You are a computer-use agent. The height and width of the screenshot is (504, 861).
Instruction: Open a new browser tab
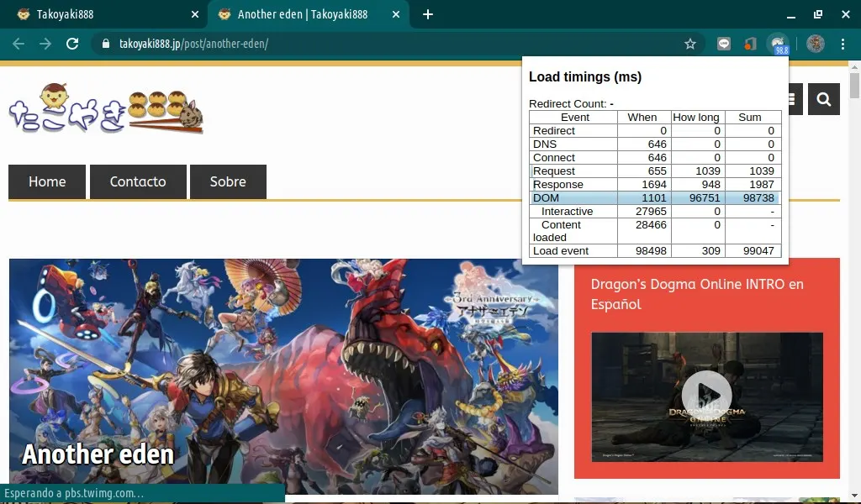click(428, 15)
